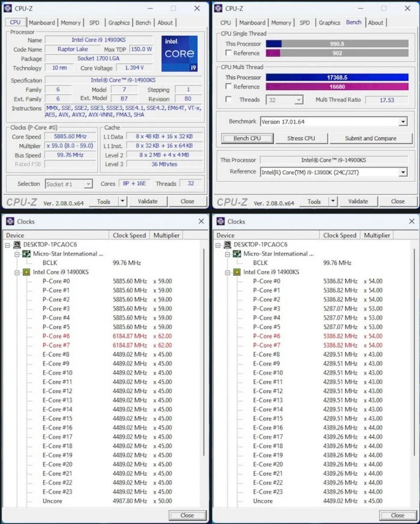Click Reference single thread bar 902
420x524 pixels.
[x=337, y=53]
